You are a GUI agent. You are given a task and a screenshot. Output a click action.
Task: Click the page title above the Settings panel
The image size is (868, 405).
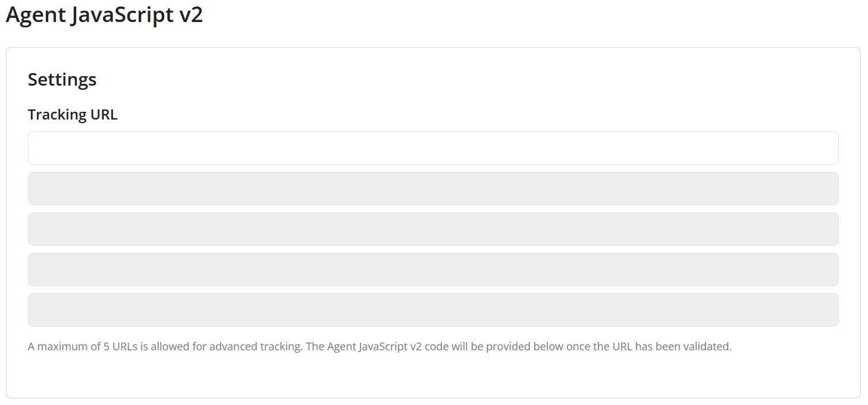click(x=104, y=15)
